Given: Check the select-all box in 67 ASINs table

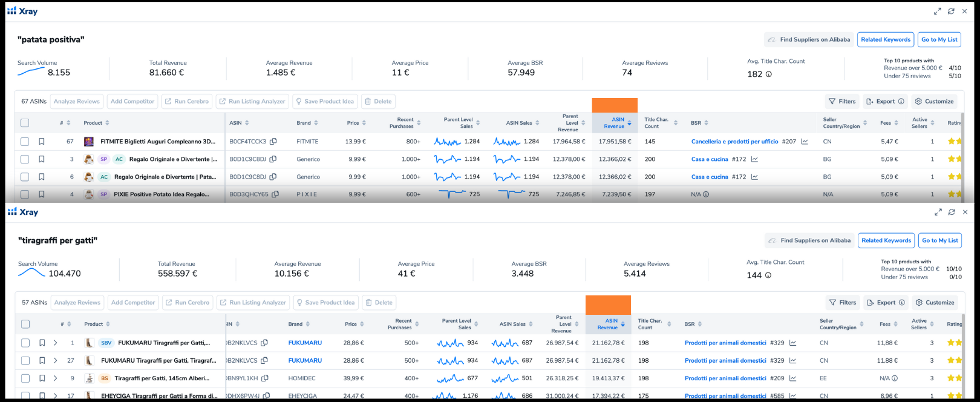Looking at the screenshot, I should [25, 123].
